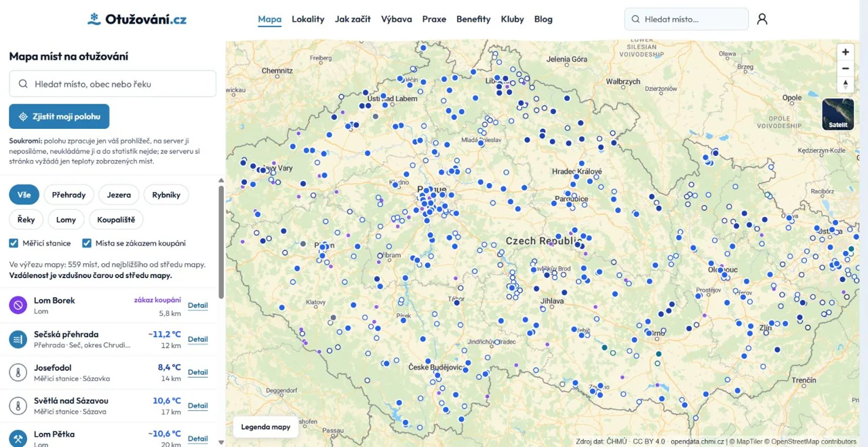
Task: Click Světlá nad Sázavou thermometer icon
Action: coord(18,406)
